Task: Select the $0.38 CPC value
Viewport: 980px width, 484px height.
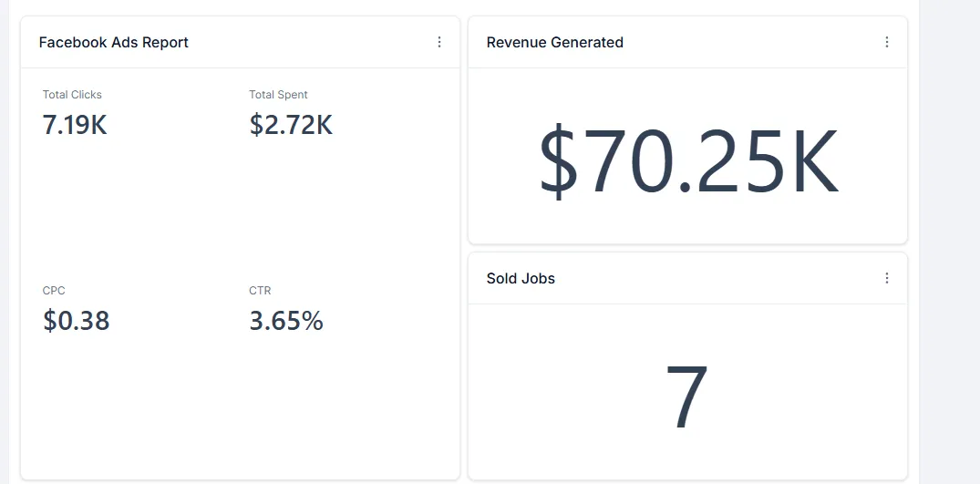Action: click(77, 321)
